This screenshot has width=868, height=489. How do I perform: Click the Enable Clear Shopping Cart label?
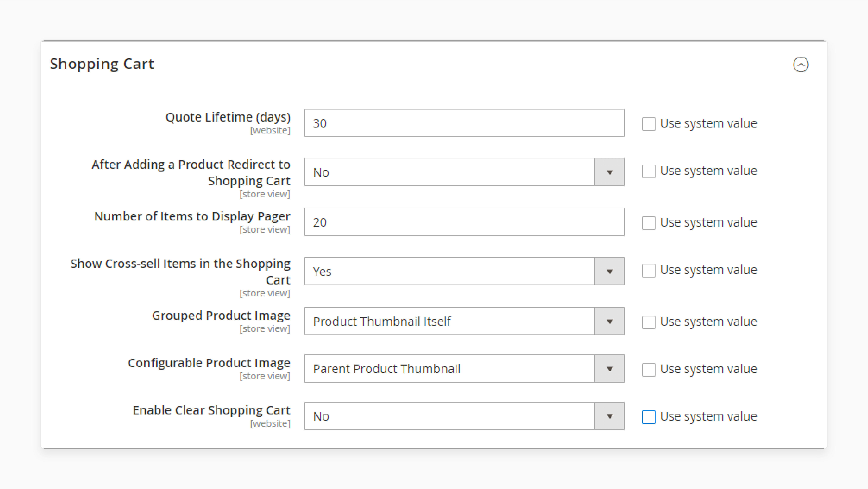211,411
